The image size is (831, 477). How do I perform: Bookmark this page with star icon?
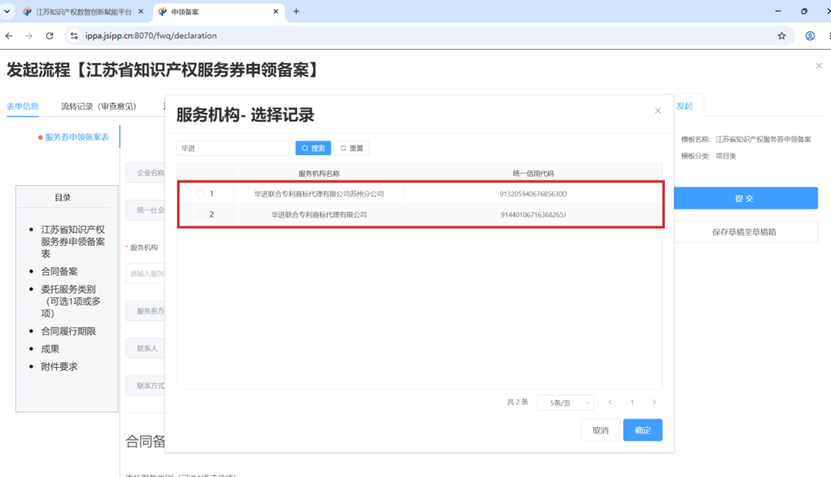(x=782, y=36)
